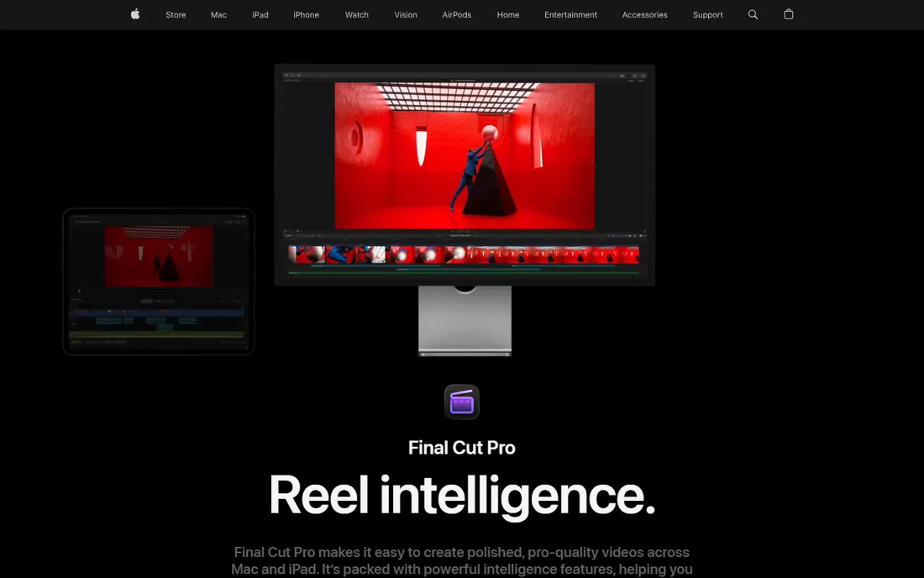Viewport: 924px width, 578px height.
Task: Open the Watch menu item
Action: (x=356, y=15)
